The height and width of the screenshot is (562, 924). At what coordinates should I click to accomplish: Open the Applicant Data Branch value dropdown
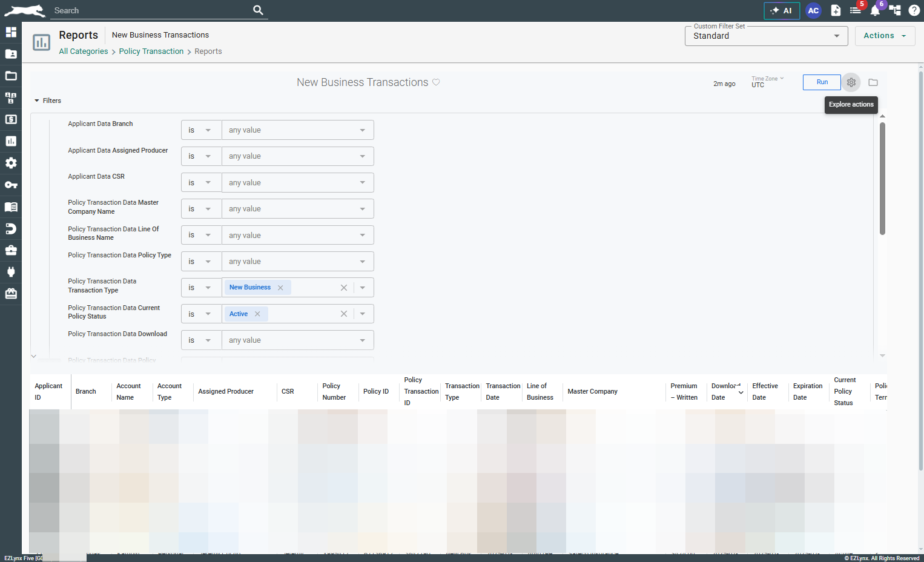297,130
